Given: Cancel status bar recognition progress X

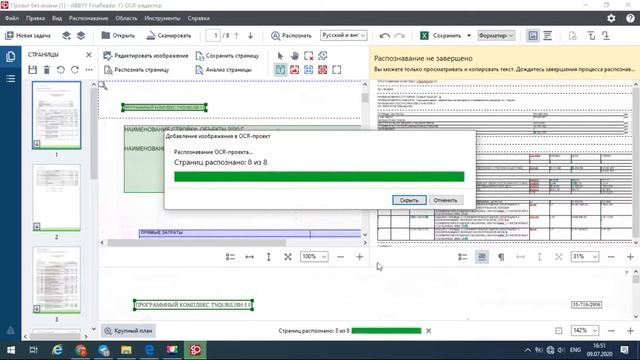Looking at the screenshot, I should [429, 331].
